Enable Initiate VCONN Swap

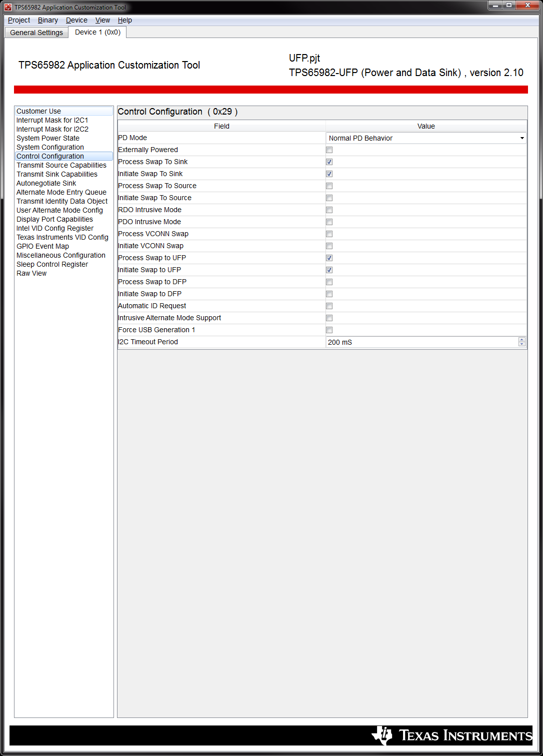(329, 246)
